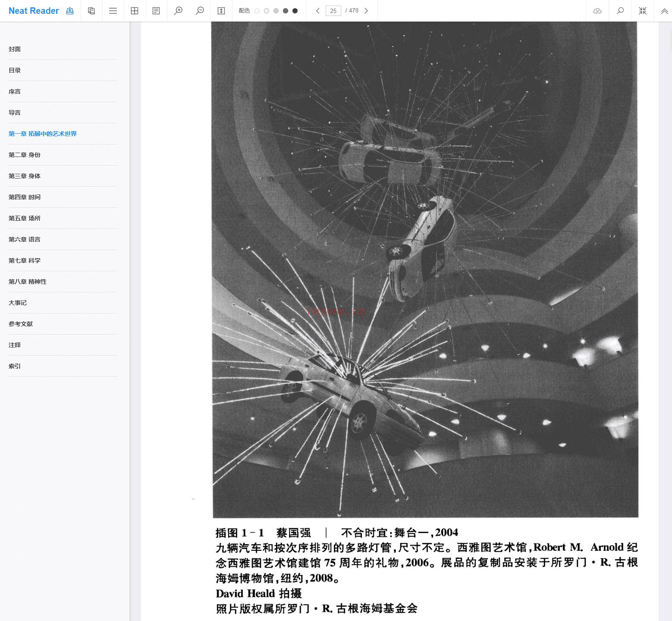This screenshot has width=672, height=621.
Task: Click the caption line 插图 1-1 蔡国强
Action: [337, 533]
